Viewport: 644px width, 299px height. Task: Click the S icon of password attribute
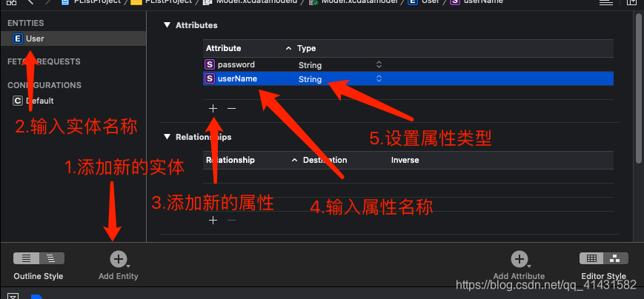click(x=210, y=64)
